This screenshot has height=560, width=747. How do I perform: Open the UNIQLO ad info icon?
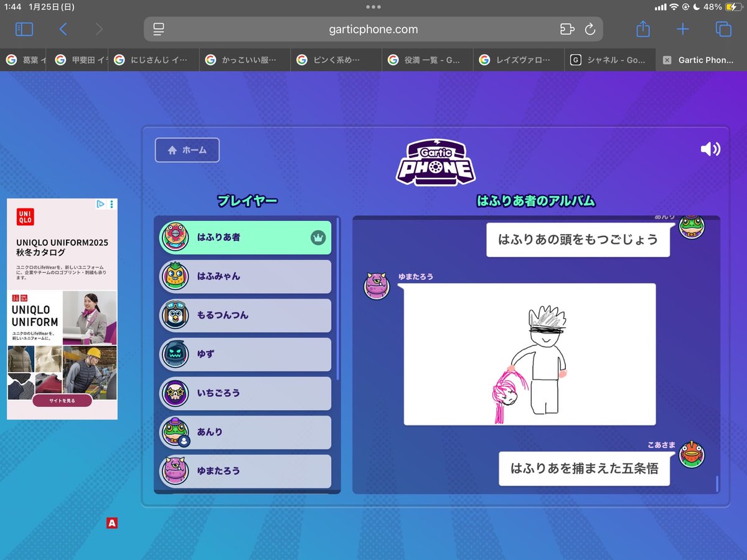click(100, 204)
